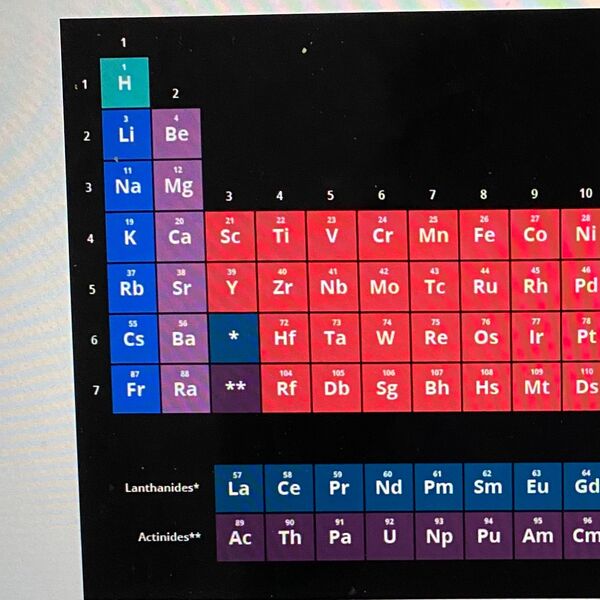Click the Lanthanides* row label
600x600 pixels.
click(162, 488)
